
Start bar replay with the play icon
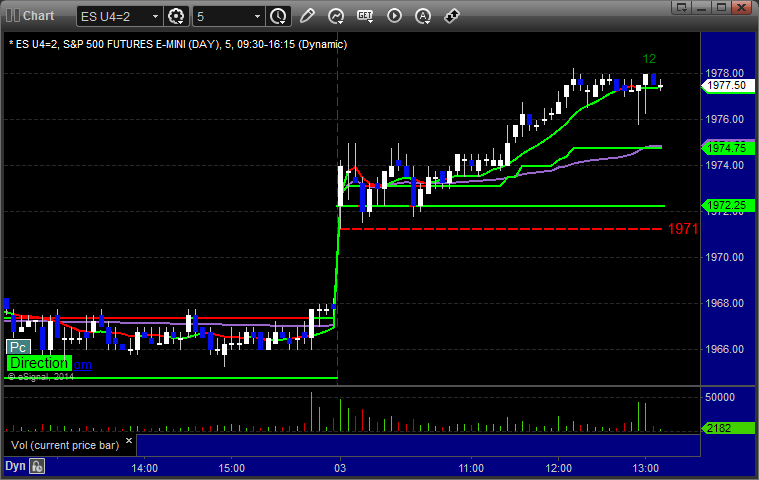[x=394, y=16]
